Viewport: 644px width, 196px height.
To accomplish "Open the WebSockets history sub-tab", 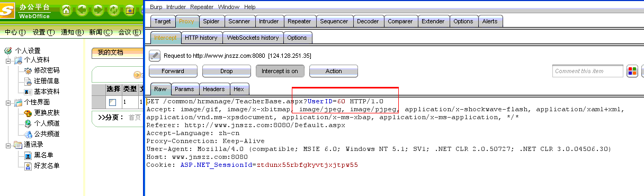I will point(253,38).
